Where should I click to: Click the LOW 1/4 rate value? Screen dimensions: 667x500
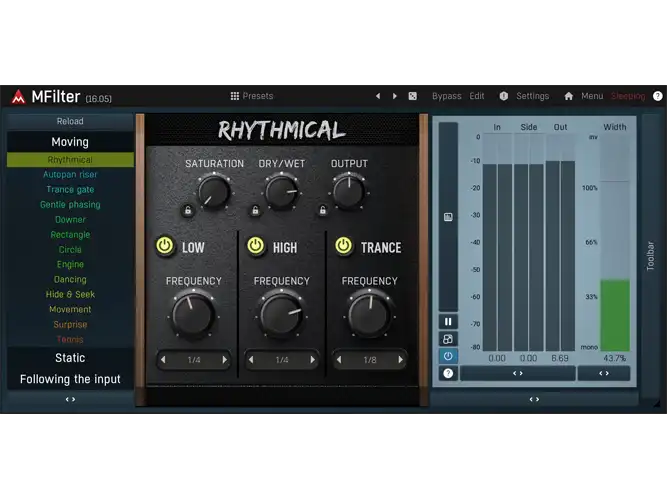click(194, 360)
